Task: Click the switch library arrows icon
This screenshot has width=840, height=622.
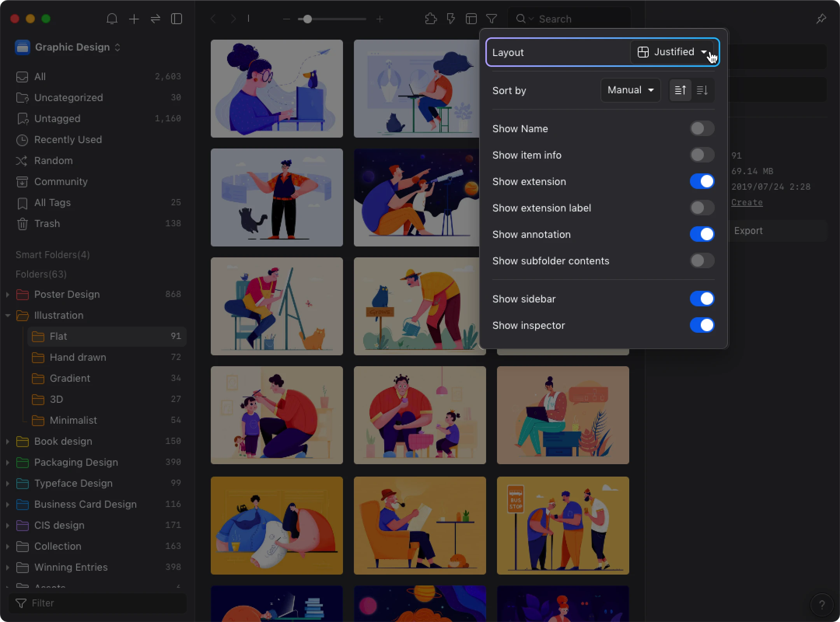Action: [x=155, y=19]
